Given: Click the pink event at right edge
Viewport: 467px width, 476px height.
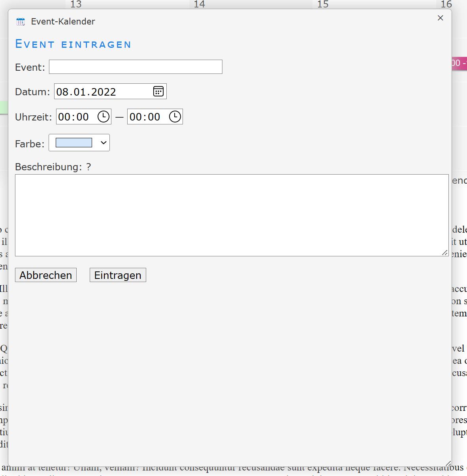Looking at the screenshot, I should (459, 63).
